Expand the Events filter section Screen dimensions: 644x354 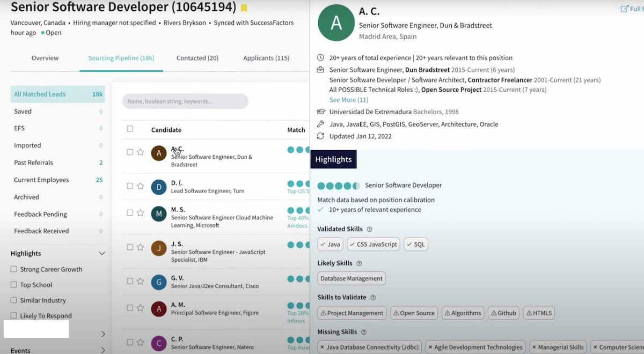[x=103, y=350]
